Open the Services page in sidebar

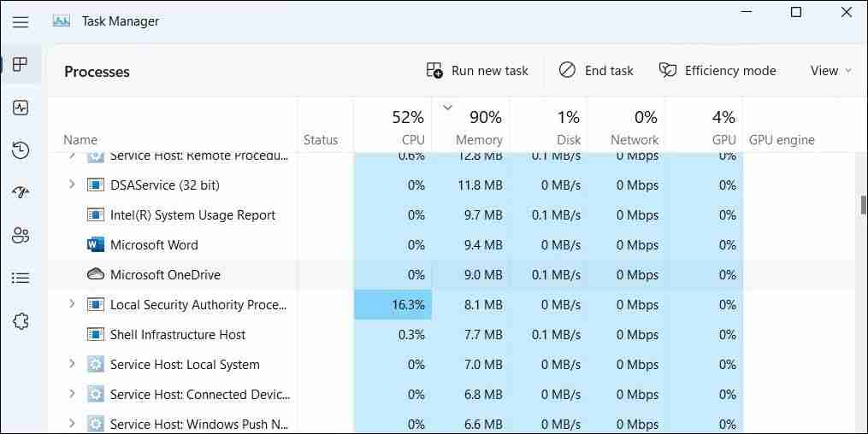click(21, 321)
